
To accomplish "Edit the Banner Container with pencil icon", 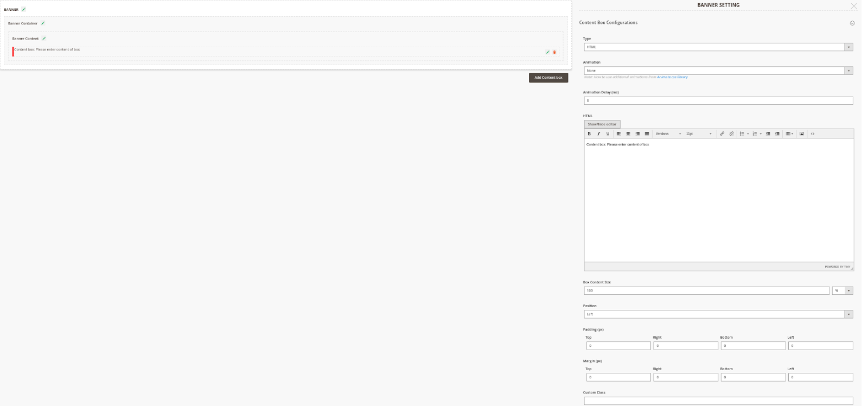I will [43, 23].
